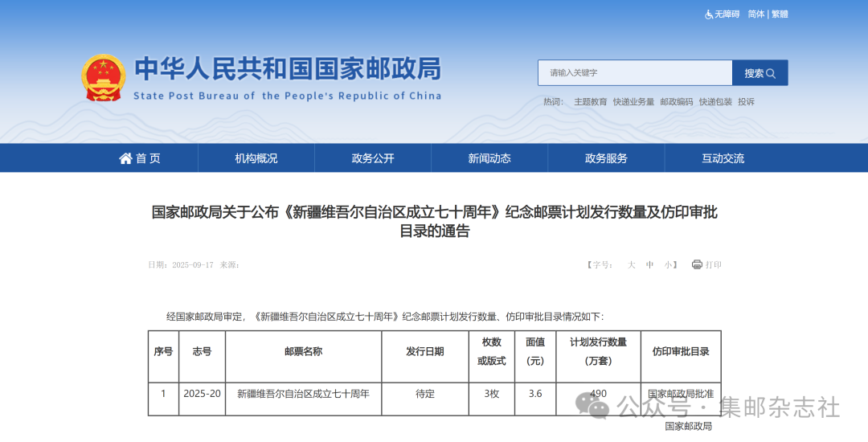This screenshot has width=868, height=442.
Task: Click cell 3枚
Action: pyautogui.click(x=492, y=394)
